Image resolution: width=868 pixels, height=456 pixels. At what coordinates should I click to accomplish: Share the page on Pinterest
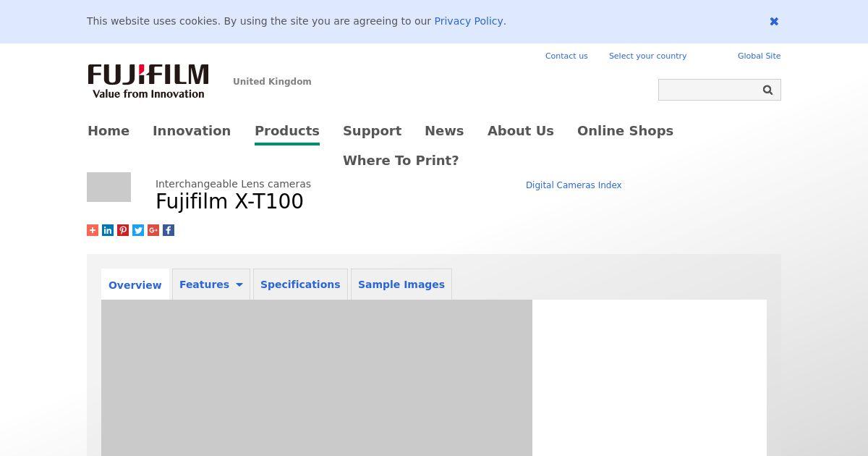pyautogui.click(x=123, y=230)
